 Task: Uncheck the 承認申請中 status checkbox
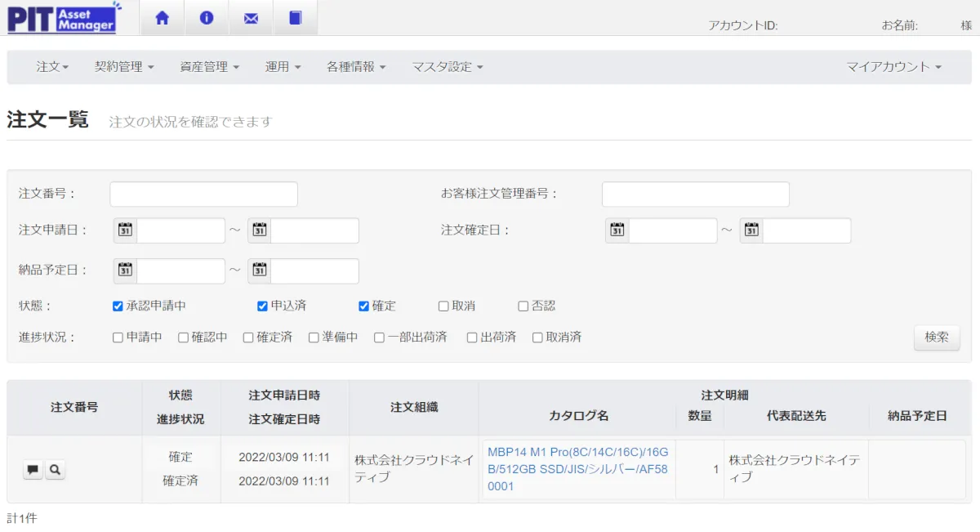coord(118,306)
